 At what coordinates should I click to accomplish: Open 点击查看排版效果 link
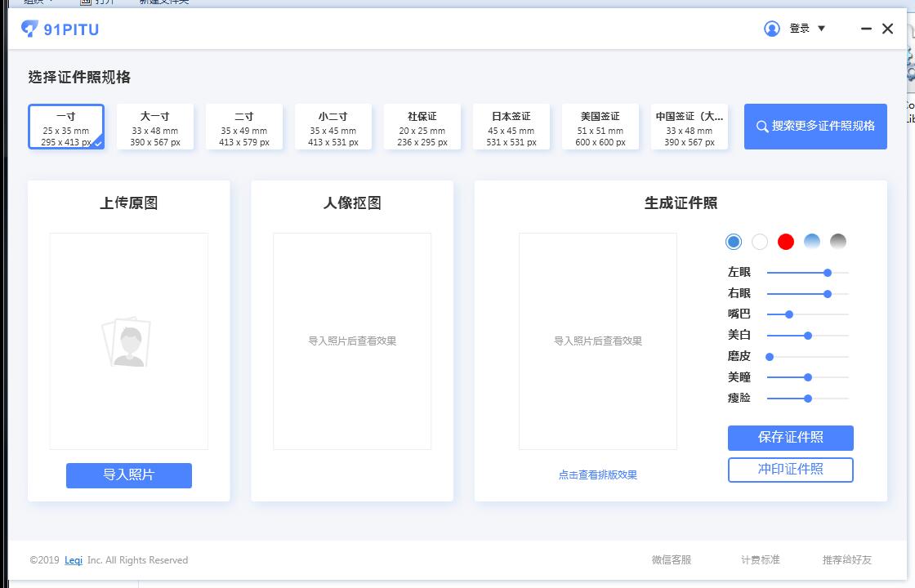pyautogui.click(x=597, y=475)
